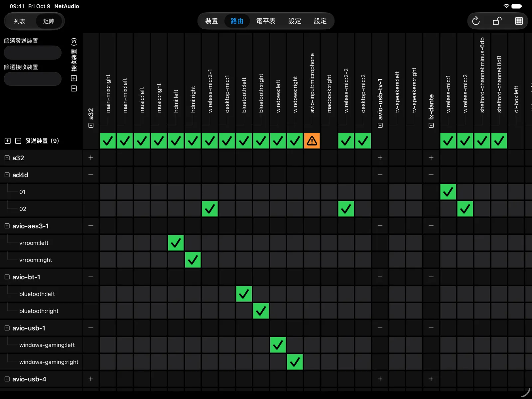Click the orange warning cell for avio-input:microphone
The width and height of the screenshot is (532, 399).
click(x=312, y=141)
